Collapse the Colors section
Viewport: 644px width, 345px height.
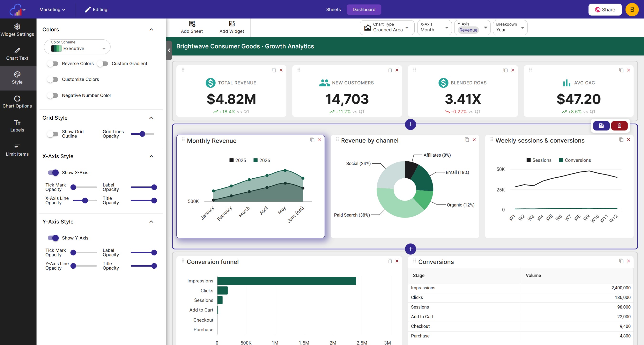[x=151, y=30]
